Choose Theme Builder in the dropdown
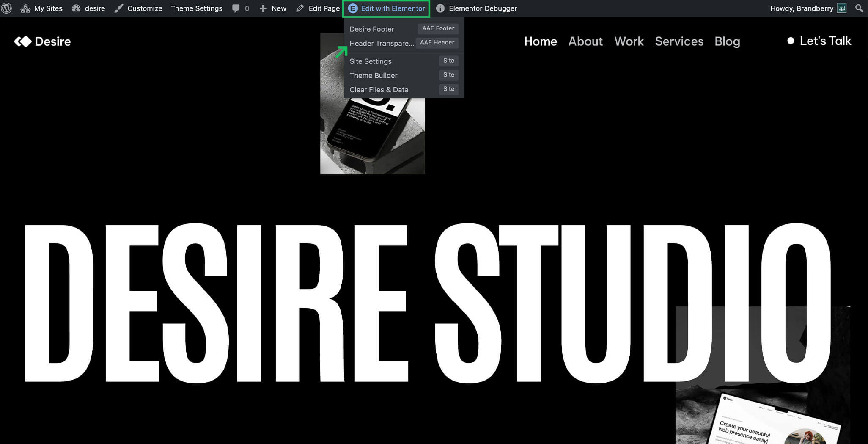 point(374,75)
